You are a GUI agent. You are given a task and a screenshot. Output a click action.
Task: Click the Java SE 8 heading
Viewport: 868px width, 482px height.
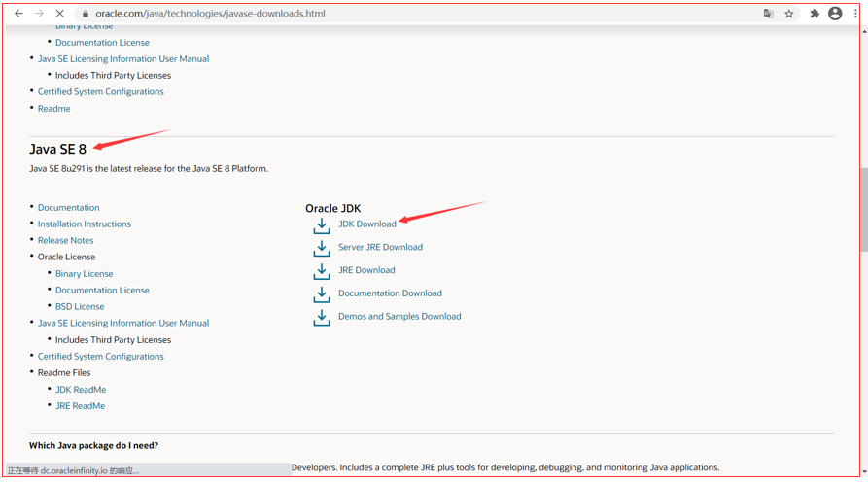(x=57, y=150)
